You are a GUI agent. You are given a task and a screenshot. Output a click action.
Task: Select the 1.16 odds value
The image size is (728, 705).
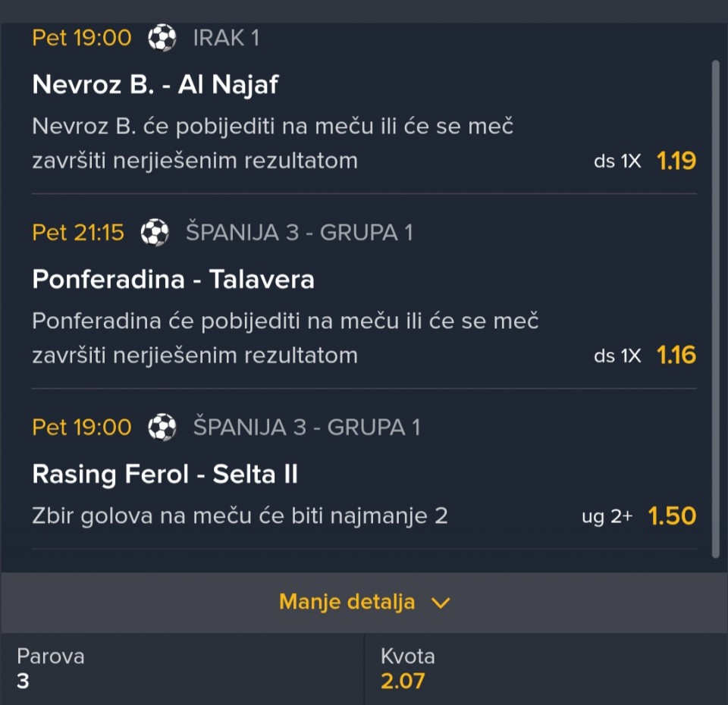pyautogui.click(x=676, y=355)
